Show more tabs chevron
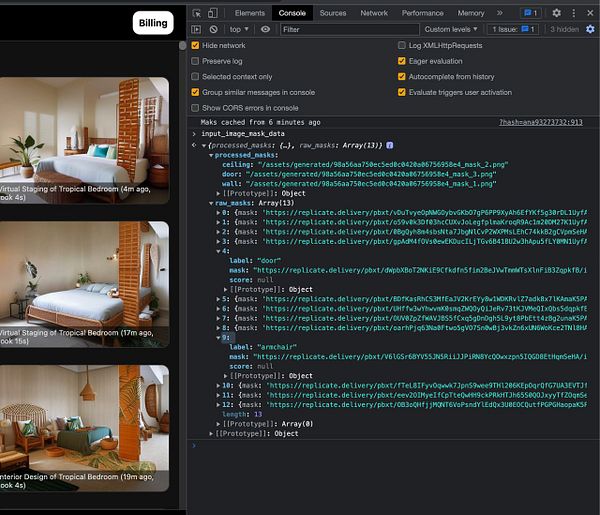 (500, 13)
